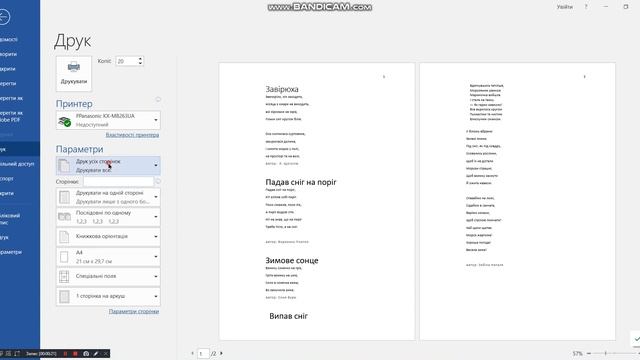
Task: Open the Panasonic printer selection dropdown
Action: tap(108, 120)
